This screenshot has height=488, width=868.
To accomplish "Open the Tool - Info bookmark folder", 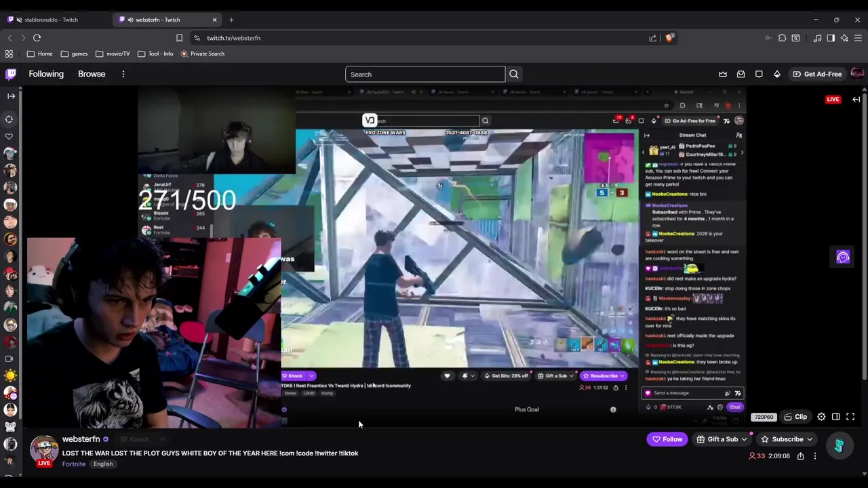I will tap(155, 54).
